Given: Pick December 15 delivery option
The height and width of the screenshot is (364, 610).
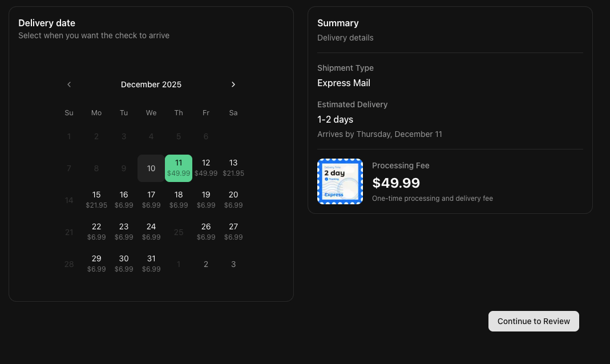Looking at the screenshot, I should click(x=96, y=199).
